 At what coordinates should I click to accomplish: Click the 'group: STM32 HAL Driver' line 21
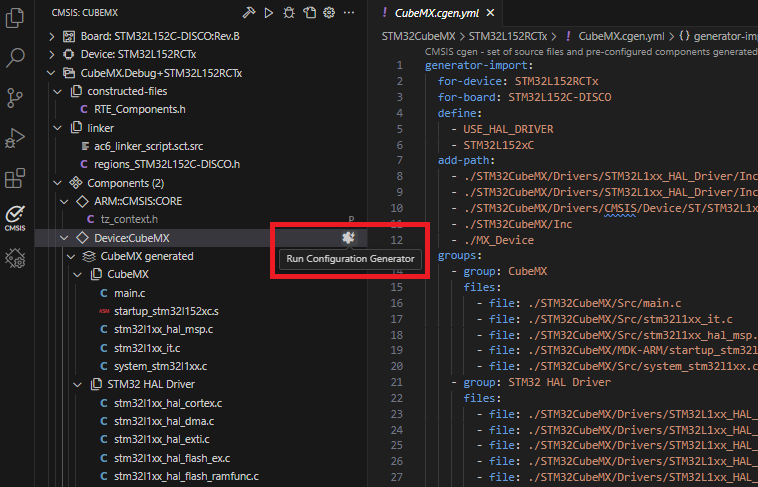tap(537, 382)
